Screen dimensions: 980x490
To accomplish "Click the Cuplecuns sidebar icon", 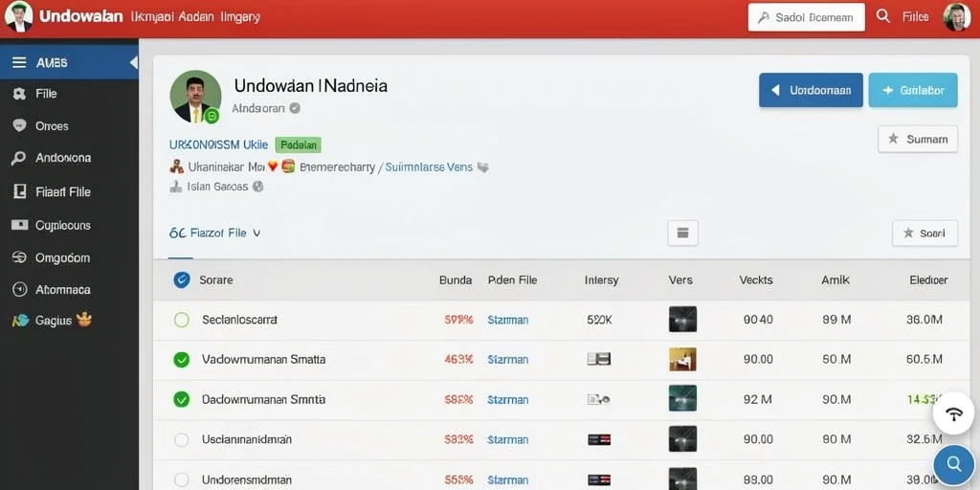I will click(19, 225).
